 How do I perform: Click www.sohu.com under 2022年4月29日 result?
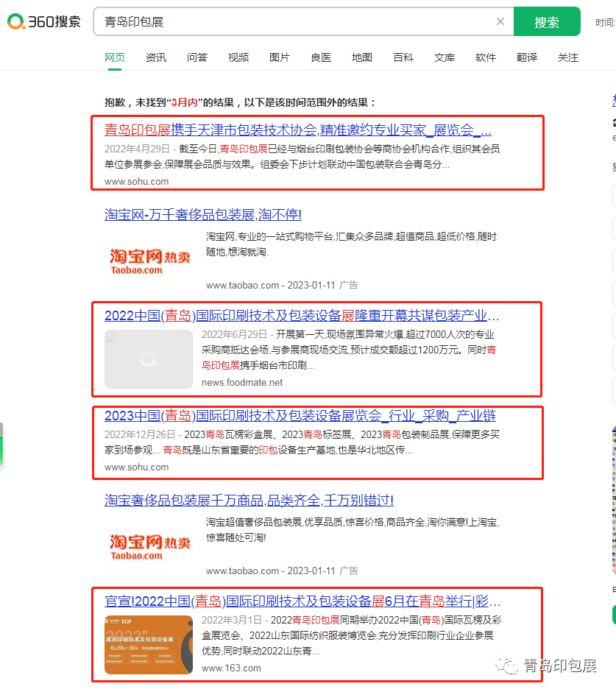click(x=136, y=181)
